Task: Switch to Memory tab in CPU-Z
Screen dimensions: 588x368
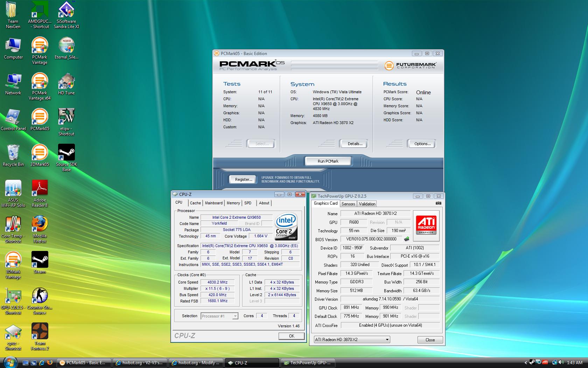Action: (x=233, y=203)
